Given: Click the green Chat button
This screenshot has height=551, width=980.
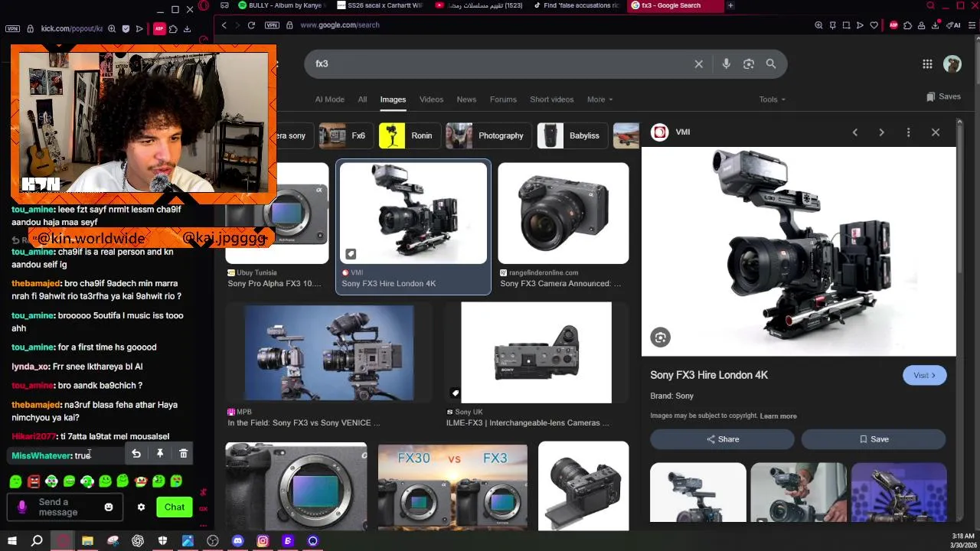Looking at the screenshot, I should point(174,507).
